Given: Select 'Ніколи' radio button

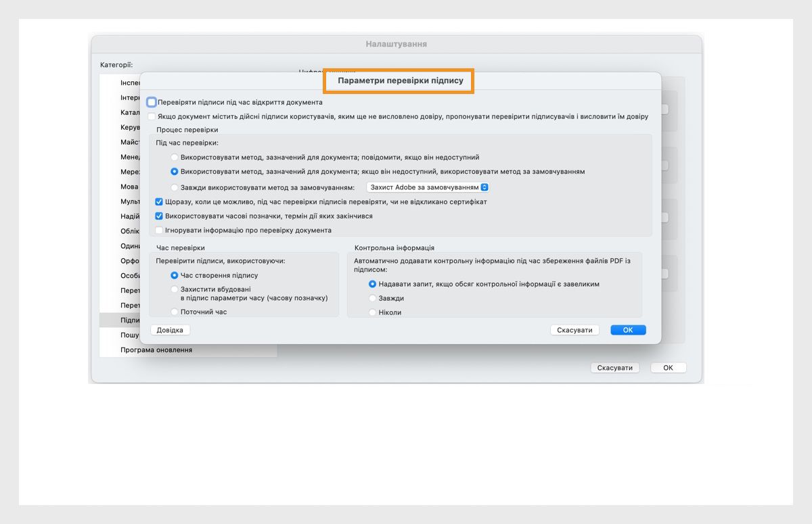Looking at the screenshot, I should click(372, 312).
